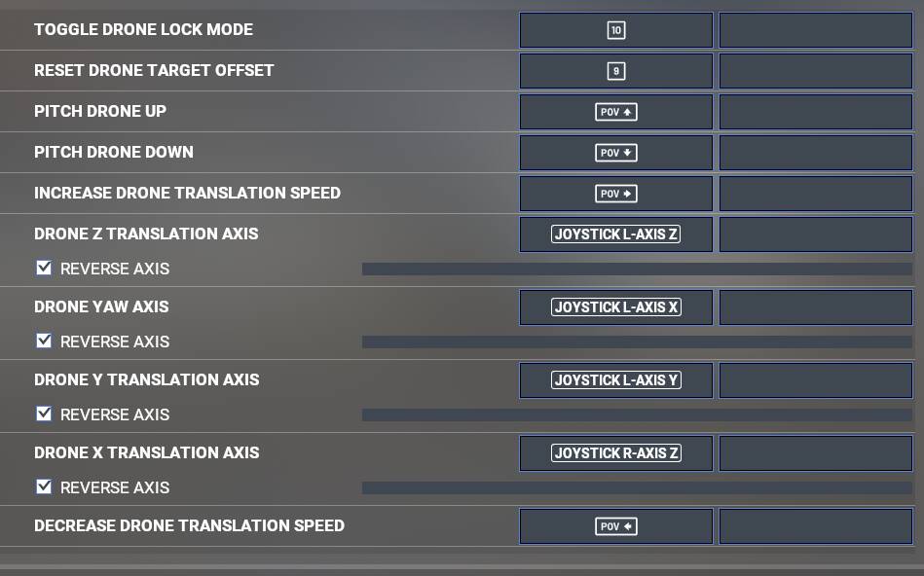Uncheck Reverse Axis under Drone Z Translation Axis
Screen dimensions: 924x576
[44, 268]
